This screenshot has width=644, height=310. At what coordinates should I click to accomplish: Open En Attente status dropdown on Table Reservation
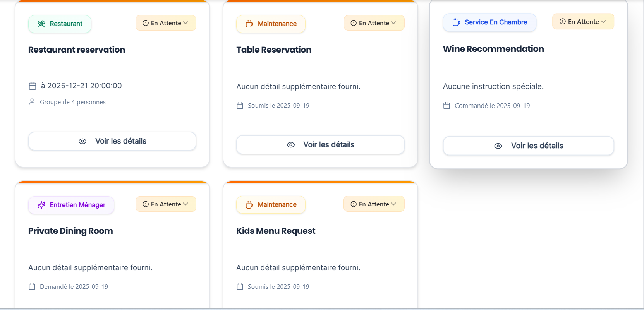pos(374,23)
